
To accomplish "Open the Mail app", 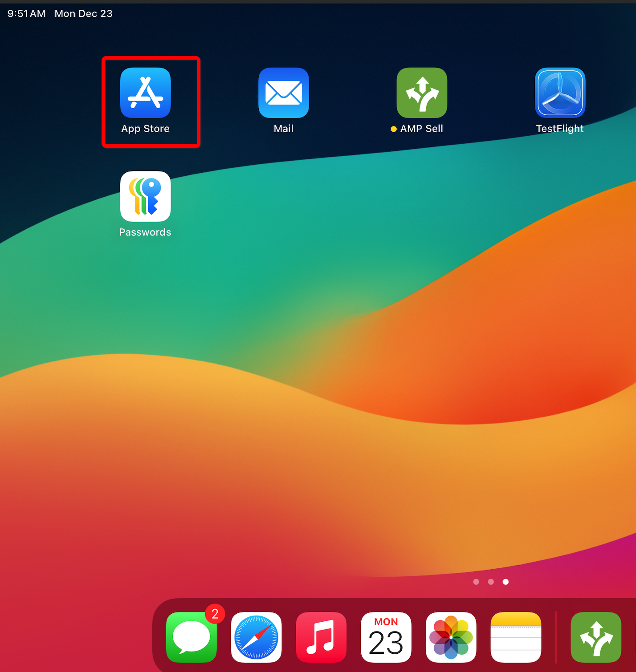I will [x=284, y=93].
